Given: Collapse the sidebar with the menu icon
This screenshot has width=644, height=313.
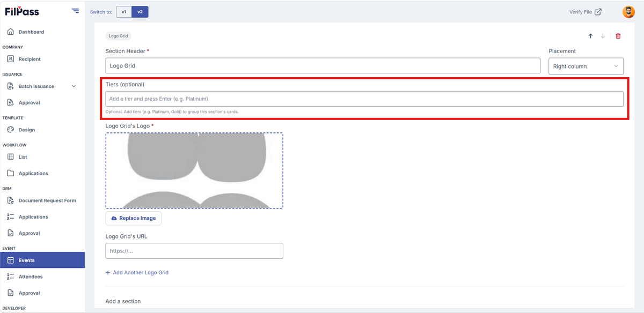Looking at the screenshot, I should (x=75, y=11).
